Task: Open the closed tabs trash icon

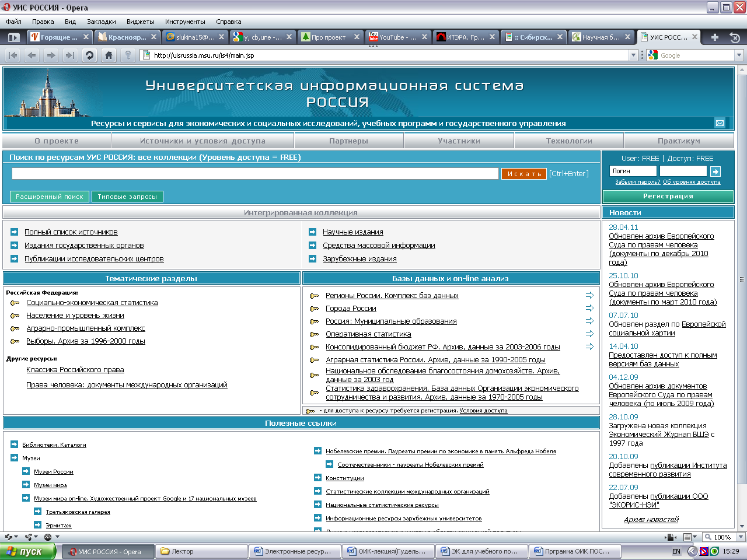Action: coord(735,37)
